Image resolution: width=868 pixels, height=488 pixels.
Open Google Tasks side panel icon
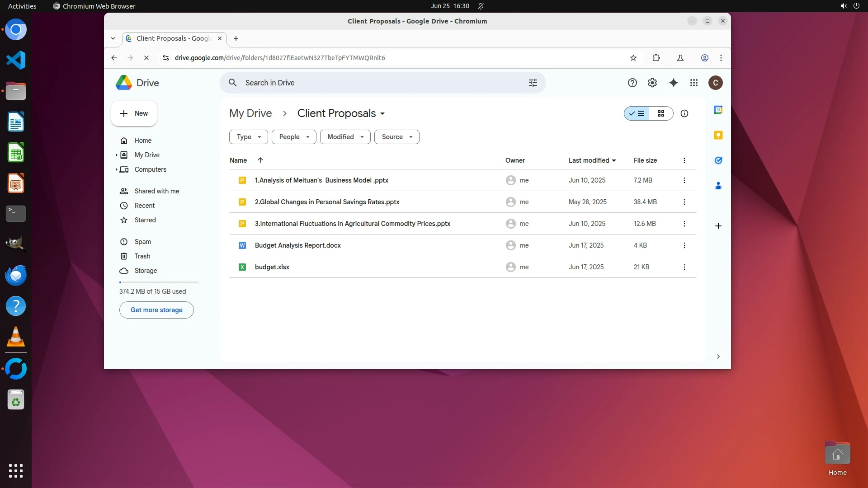[x=718, y=160]
